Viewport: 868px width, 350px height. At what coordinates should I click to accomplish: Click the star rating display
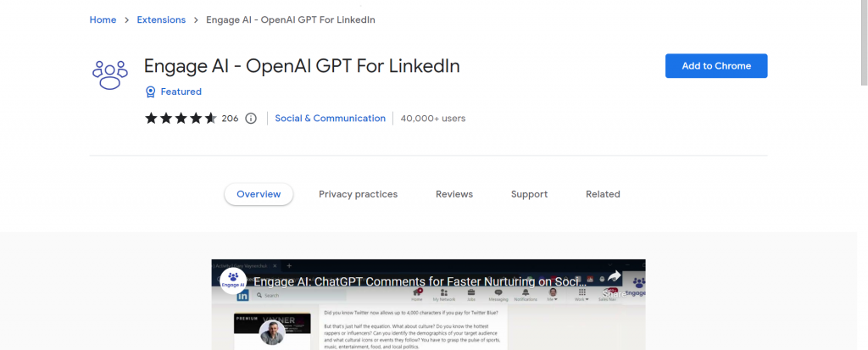(x=181, y=118)
